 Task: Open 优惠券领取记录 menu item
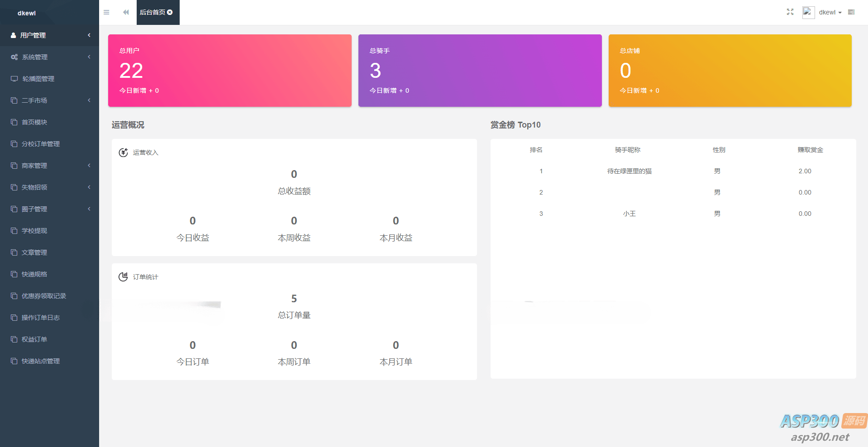[49, 296]
